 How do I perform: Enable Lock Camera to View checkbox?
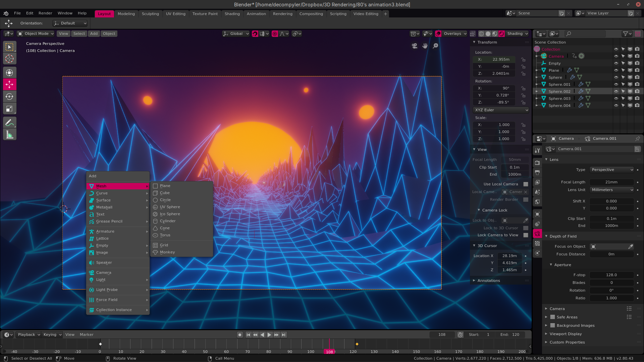[526, 235]
